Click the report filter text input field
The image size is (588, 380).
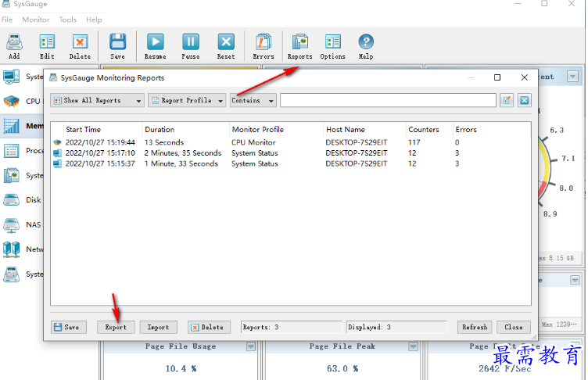click(388, 100)
